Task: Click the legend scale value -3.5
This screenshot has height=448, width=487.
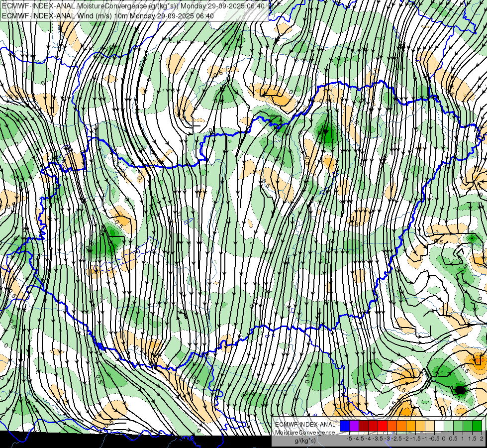Action: click(x=378, y=439)
